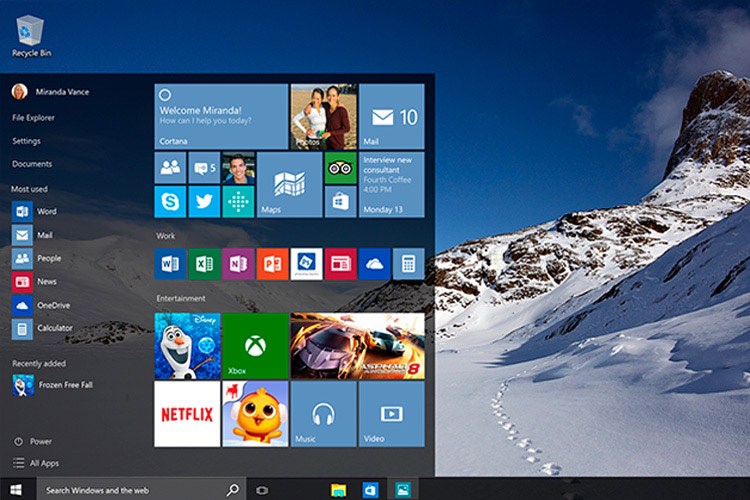The image size is (750, 500).
Task: Open the OneDrive cloud tile in Work group
Action: [375, 264]
